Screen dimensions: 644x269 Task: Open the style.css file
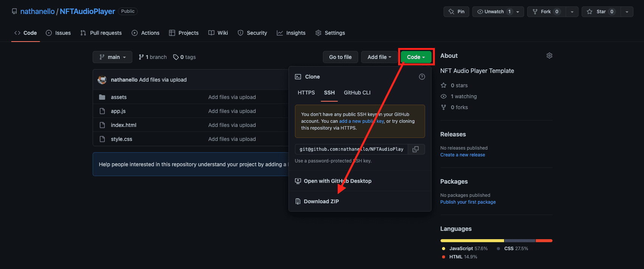tap(121, 139)
